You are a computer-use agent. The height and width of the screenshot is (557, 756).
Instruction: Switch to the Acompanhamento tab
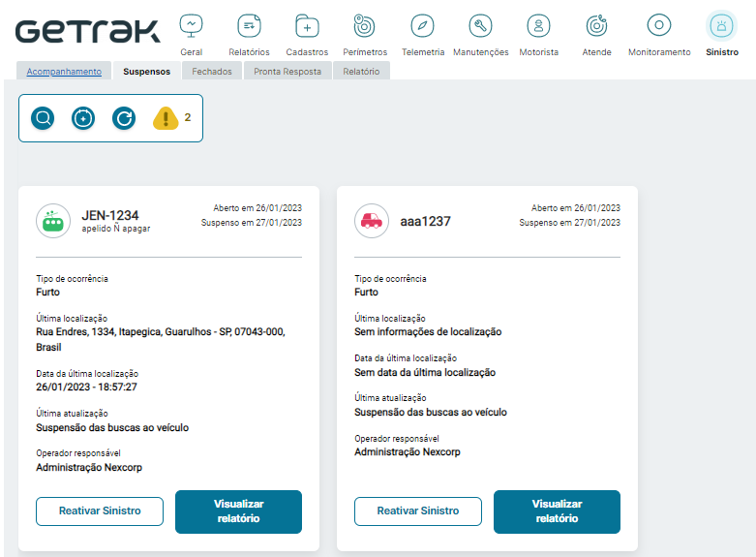coord(64,72)
